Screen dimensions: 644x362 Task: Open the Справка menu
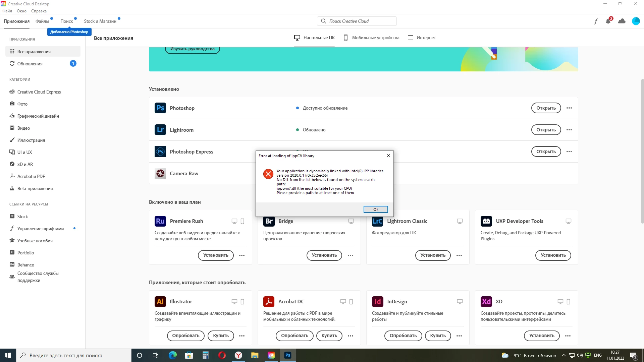pos(39,11)
